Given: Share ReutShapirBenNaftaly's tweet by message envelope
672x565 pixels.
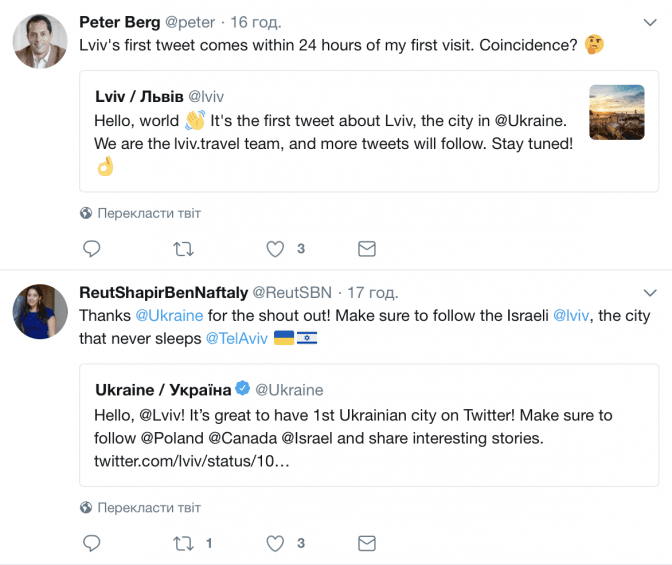Looking at the screenshot, I should 367,543.
